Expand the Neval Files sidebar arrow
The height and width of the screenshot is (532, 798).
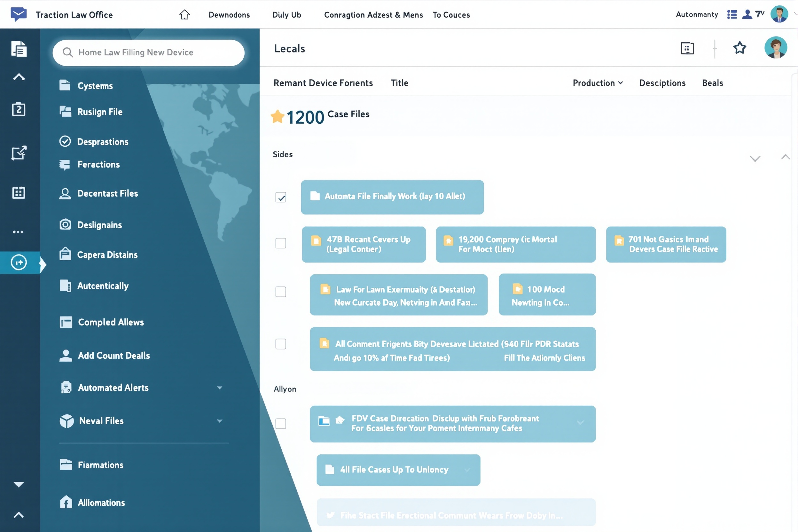220,421
